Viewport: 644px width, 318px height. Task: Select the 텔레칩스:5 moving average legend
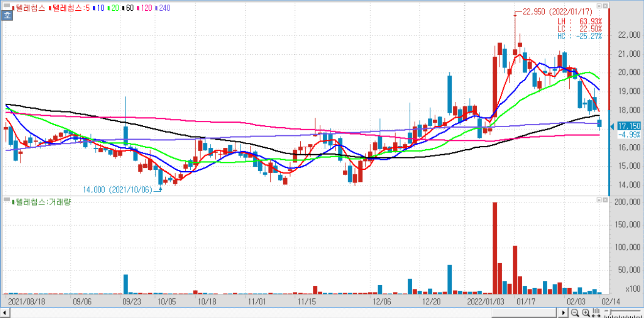[x=69, y=8]
